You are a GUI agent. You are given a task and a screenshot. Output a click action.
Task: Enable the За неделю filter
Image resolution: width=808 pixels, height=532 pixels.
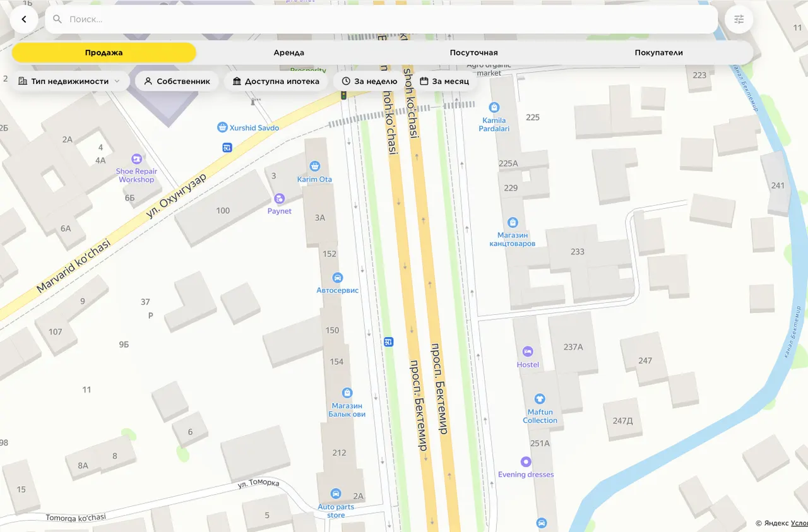tap(369, 81)
